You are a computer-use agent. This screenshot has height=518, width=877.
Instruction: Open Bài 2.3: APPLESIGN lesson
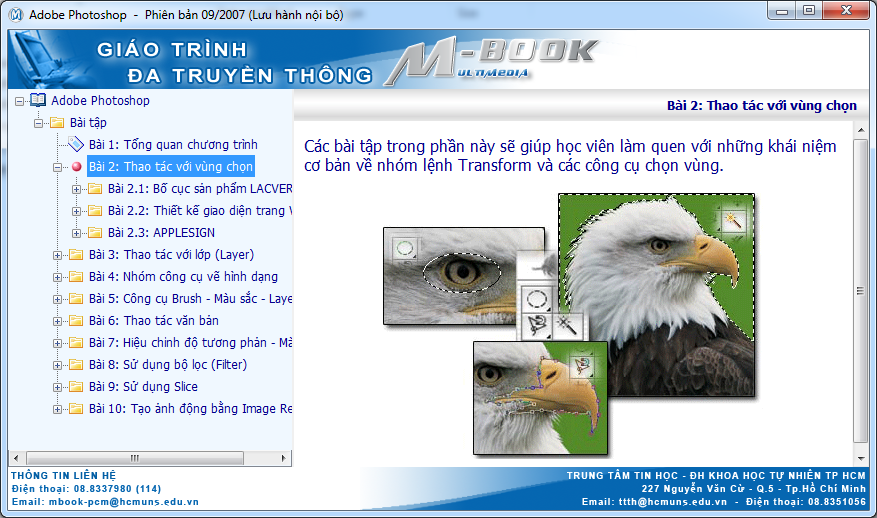(x=161, y=233)
